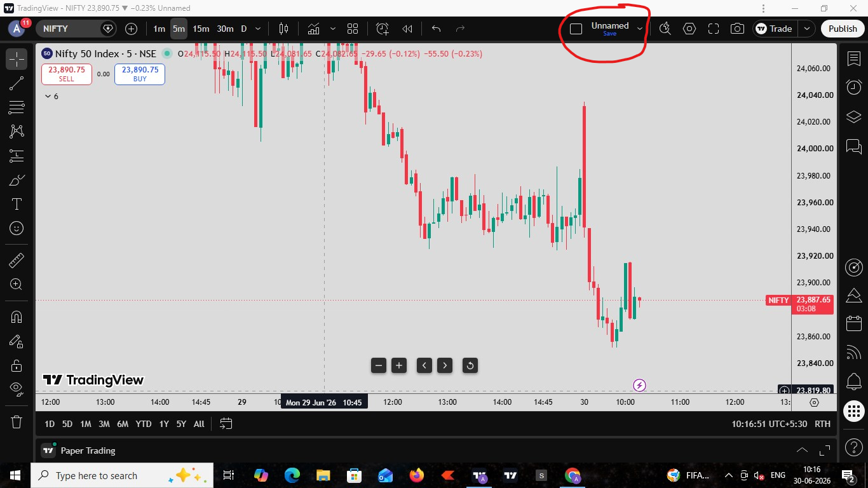Viewport: 868px width, 488px height.
Task: Select the 5D date range
Action: click(x=67, y=424)
